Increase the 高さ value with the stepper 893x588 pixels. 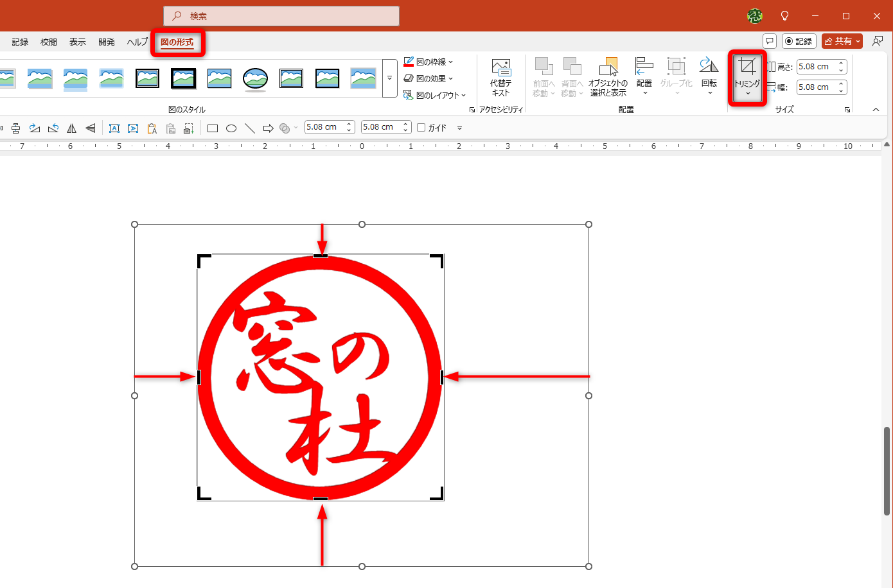tap(840, 63)
